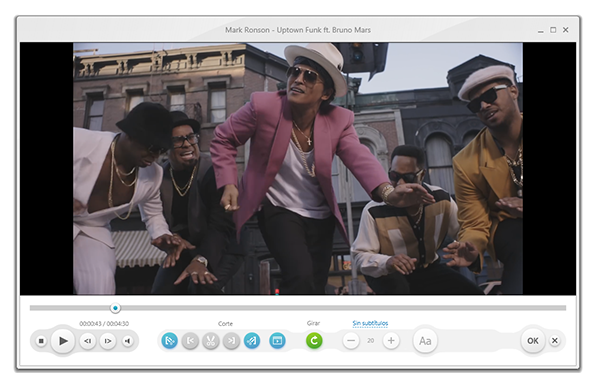Cancel editing with the X beside OK
Screen dimensions: 597x390
pyautogui.click(x=555, y=340)
